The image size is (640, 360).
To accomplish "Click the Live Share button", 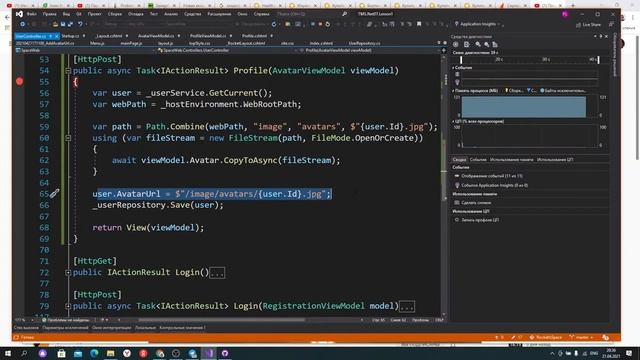I will 588,24.
